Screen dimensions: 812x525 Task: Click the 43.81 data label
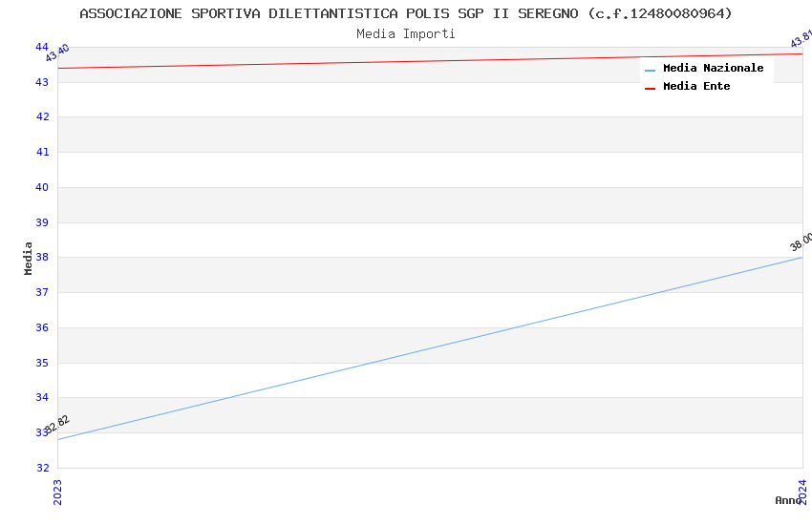coord(801,39)
